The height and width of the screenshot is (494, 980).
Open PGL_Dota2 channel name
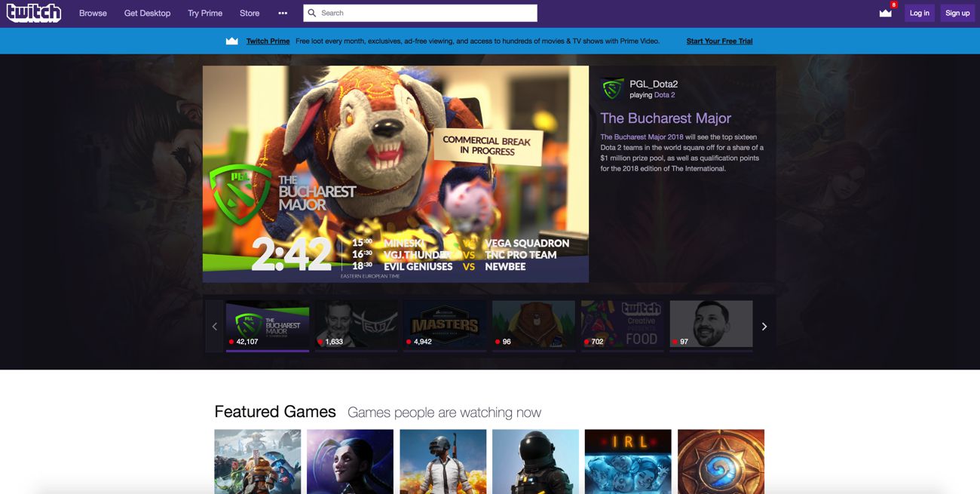point(654,84)
